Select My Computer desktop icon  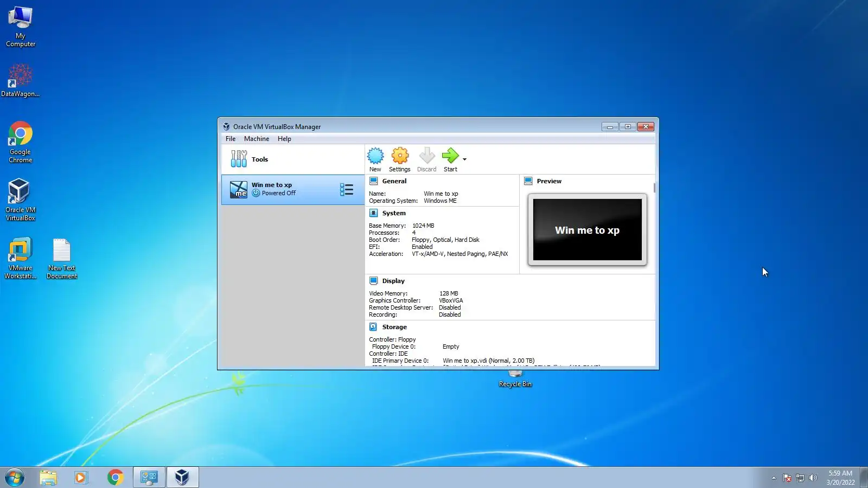click(21, 27)
